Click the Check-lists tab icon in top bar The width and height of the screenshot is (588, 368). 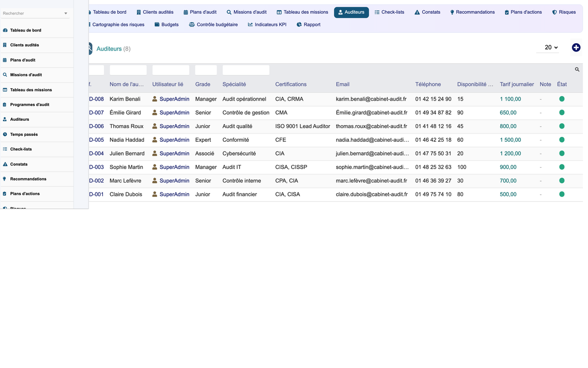[377, 12]
